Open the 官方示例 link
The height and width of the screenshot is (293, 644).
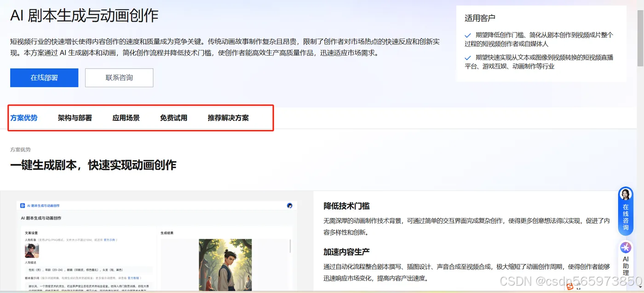[109, 240]
